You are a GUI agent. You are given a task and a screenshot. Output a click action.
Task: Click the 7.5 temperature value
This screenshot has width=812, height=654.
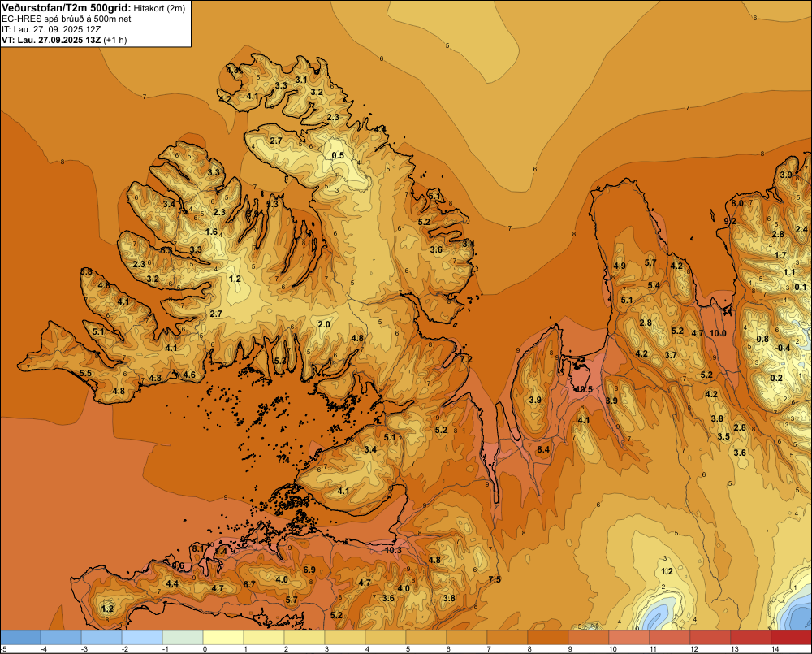[x=495, y=579]
